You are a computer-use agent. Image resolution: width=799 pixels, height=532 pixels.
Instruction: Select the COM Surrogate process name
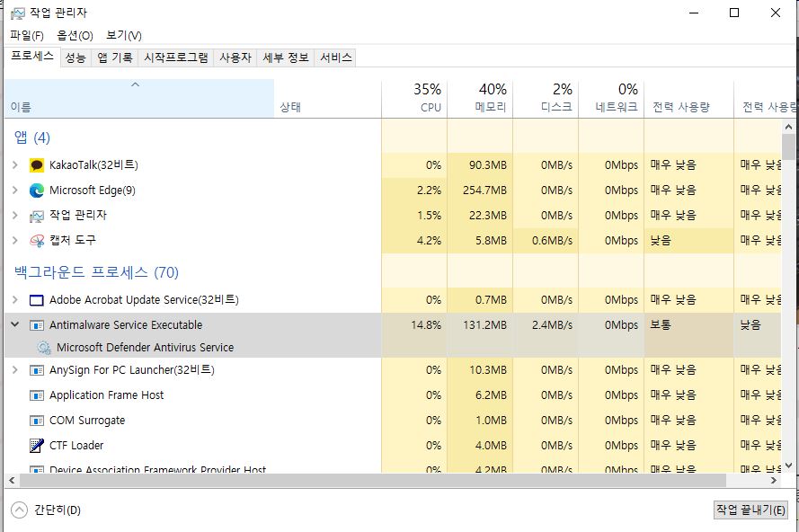coord(87,421)
